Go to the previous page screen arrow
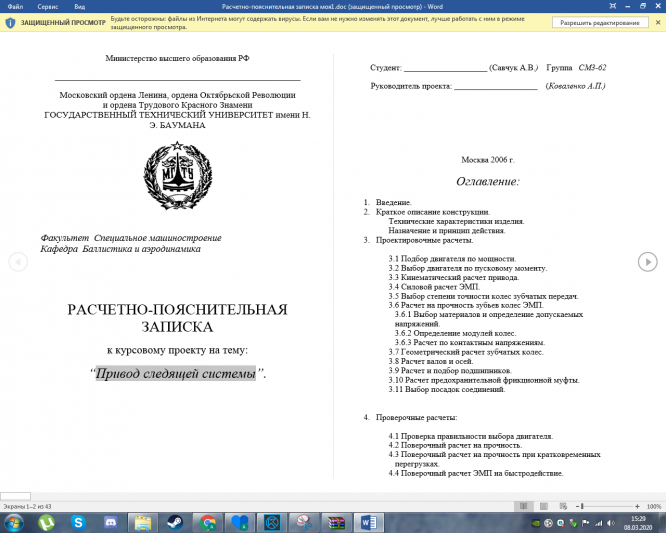666x533 pixels. (x=18, y=262)
